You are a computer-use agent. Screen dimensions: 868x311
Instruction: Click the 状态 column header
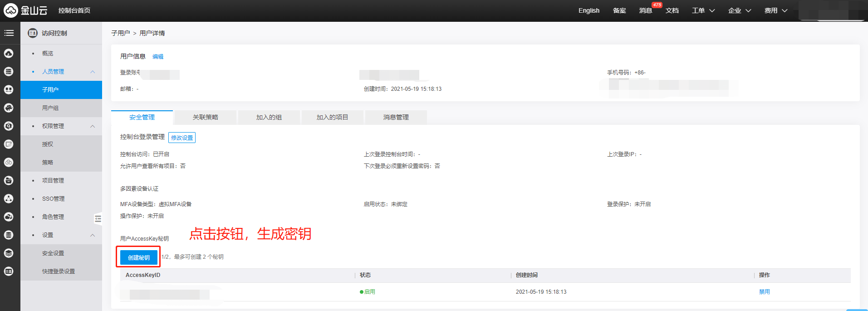365,275
